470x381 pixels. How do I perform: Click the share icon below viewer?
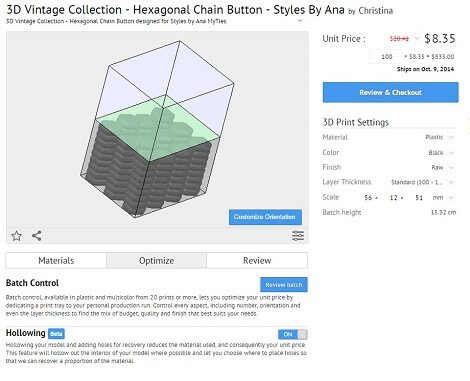click(x=37, y=236)
